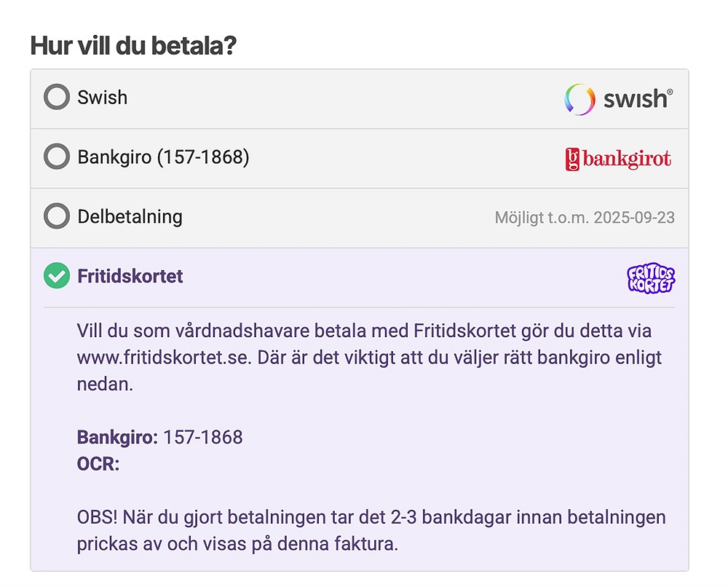Click the bold Bankgiro: label in details

(117, 438)
